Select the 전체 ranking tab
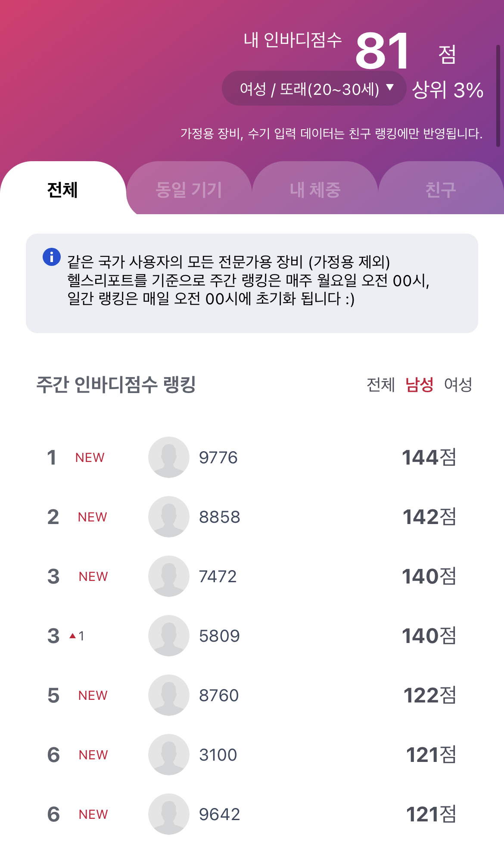 click(x=62, y=190)
